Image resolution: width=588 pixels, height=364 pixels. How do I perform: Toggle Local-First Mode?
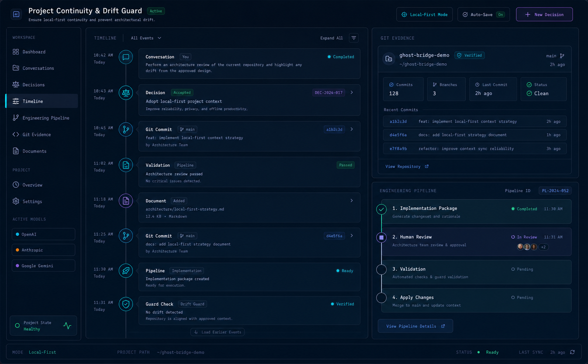425,14
